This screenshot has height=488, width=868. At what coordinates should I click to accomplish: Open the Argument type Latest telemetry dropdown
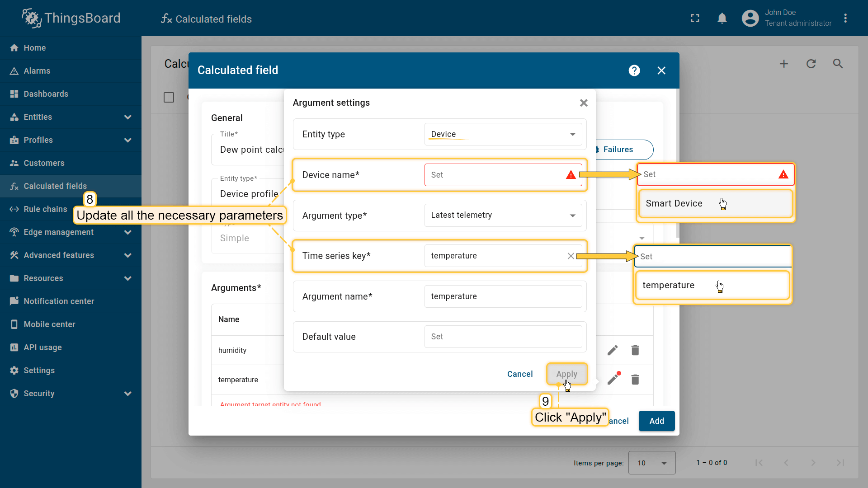pyautogui.click(x=503, y=215)
